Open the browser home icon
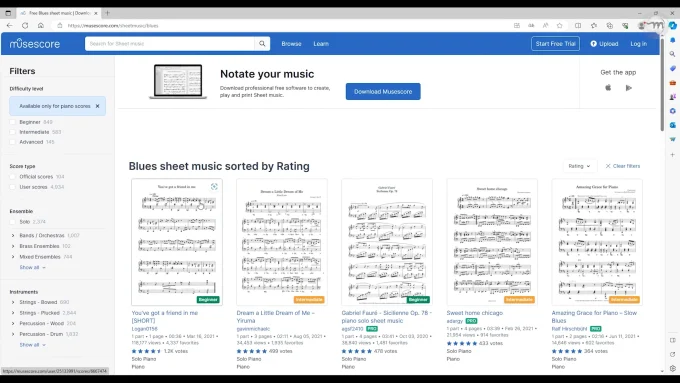This screenshot has width=680, height=383. point(41,26)
